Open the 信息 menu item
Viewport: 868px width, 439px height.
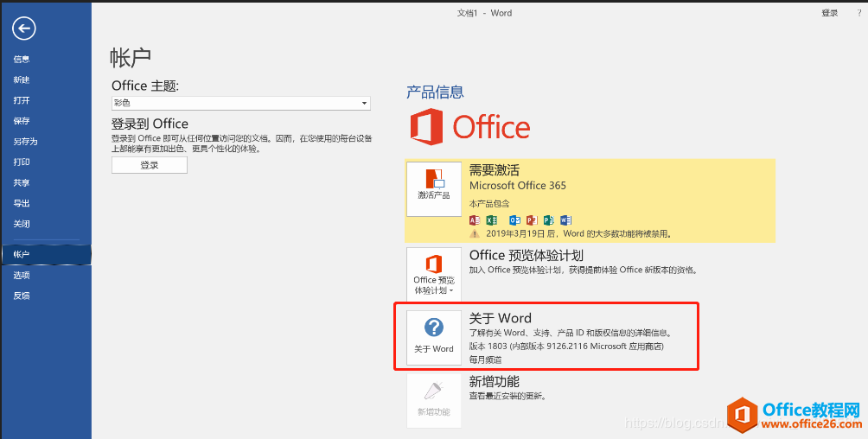coord(22,60)
